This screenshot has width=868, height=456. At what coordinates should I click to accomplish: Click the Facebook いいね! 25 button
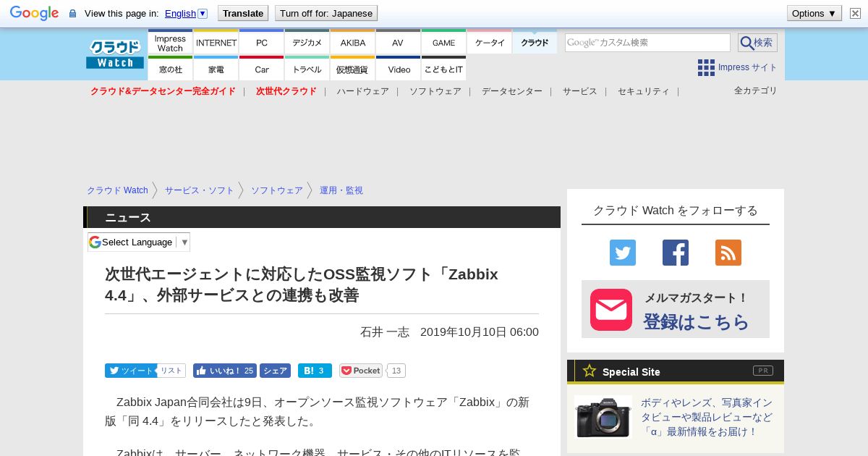pos(224,371)
